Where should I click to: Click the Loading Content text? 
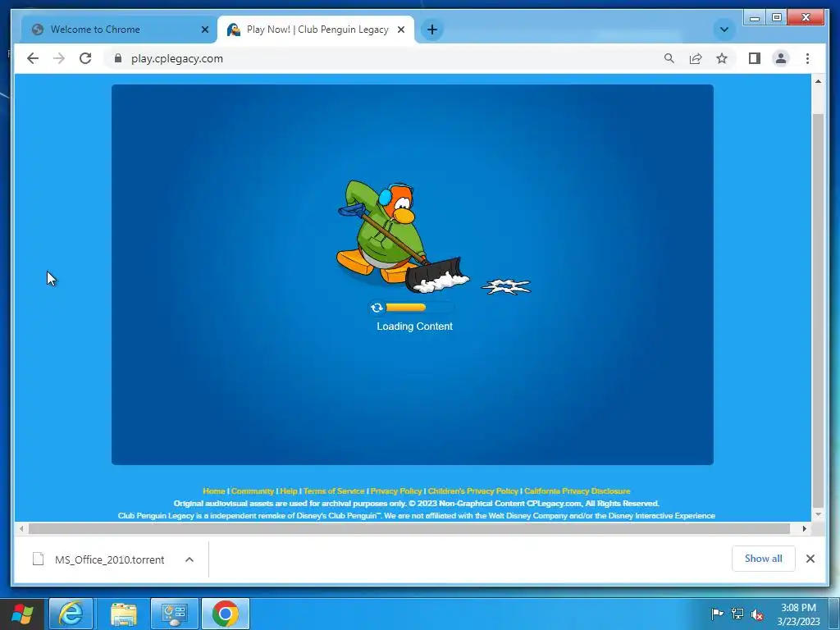coord(414,326)
